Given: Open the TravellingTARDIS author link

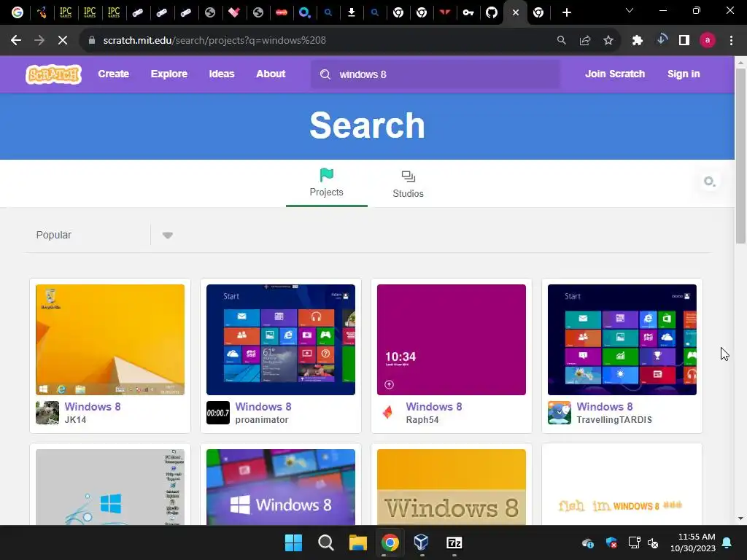Looking at the screenshot, I should coord(614,420).
